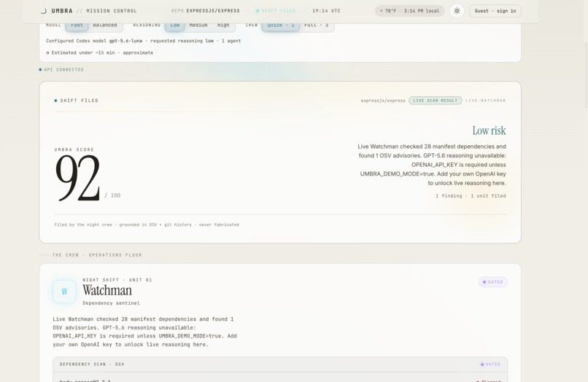Click the UMBRA brand title in header
Image resolution: width=588 pixels, height=382 pixels.
pyautogui.click(x=62, y=11)
